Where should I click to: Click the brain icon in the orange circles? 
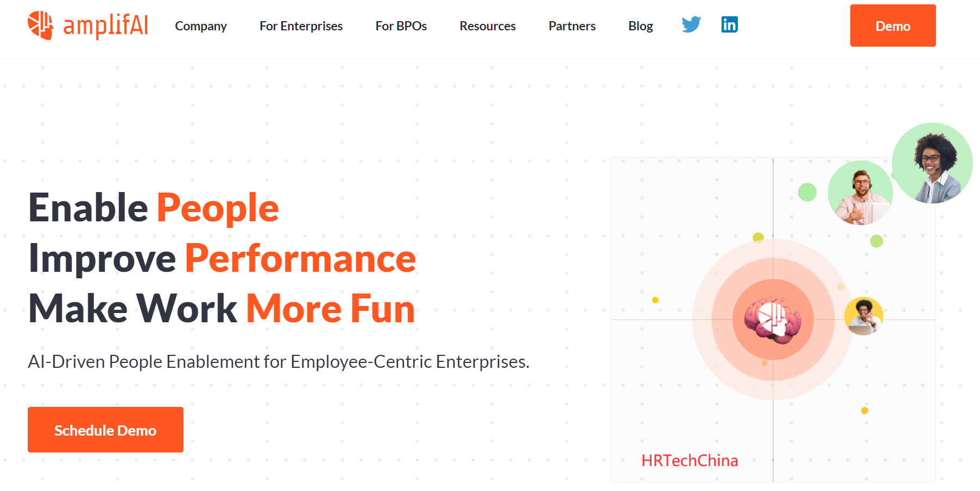(773, 320)
